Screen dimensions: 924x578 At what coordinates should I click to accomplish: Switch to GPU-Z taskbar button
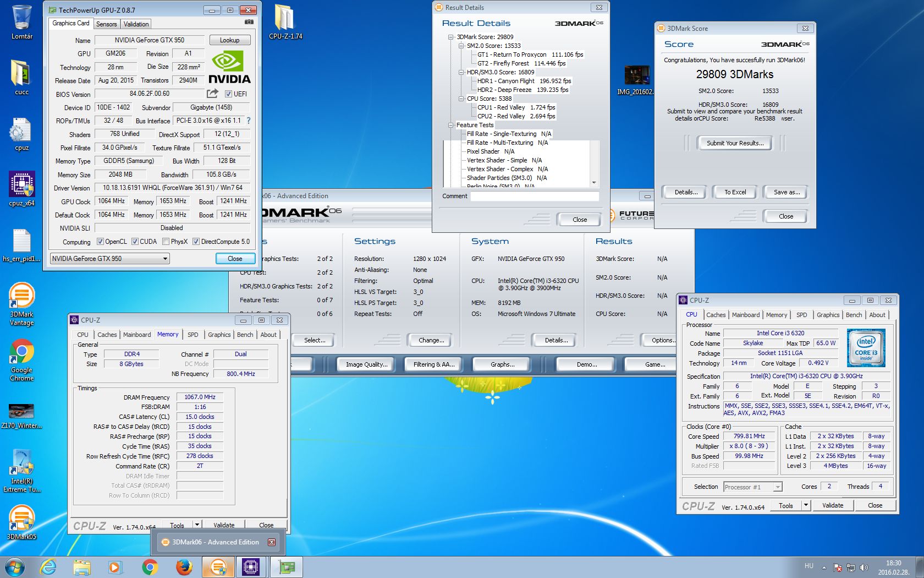point(286,567)
